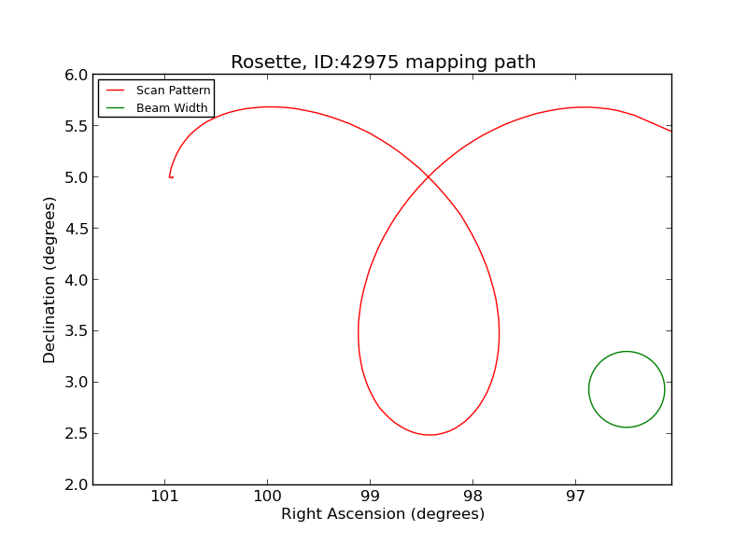Click the 'Declination (degrees)' axis label

49,280
